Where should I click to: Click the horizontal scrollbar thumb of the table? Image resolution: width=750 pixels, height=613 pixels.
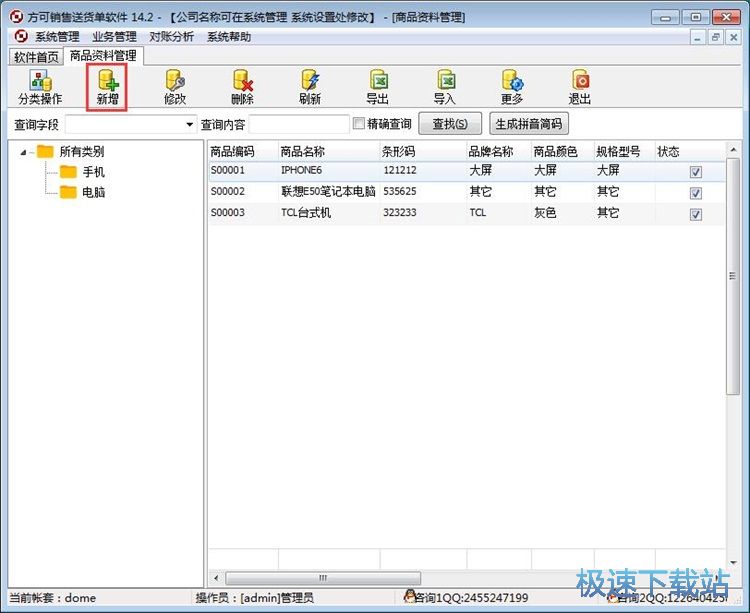323,578
